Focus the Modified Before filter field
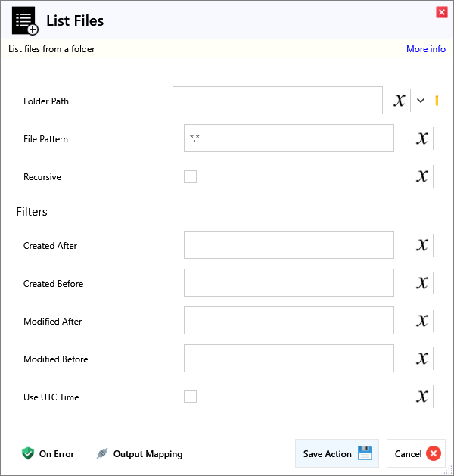454x476 pixels. (x=288, y=359)
